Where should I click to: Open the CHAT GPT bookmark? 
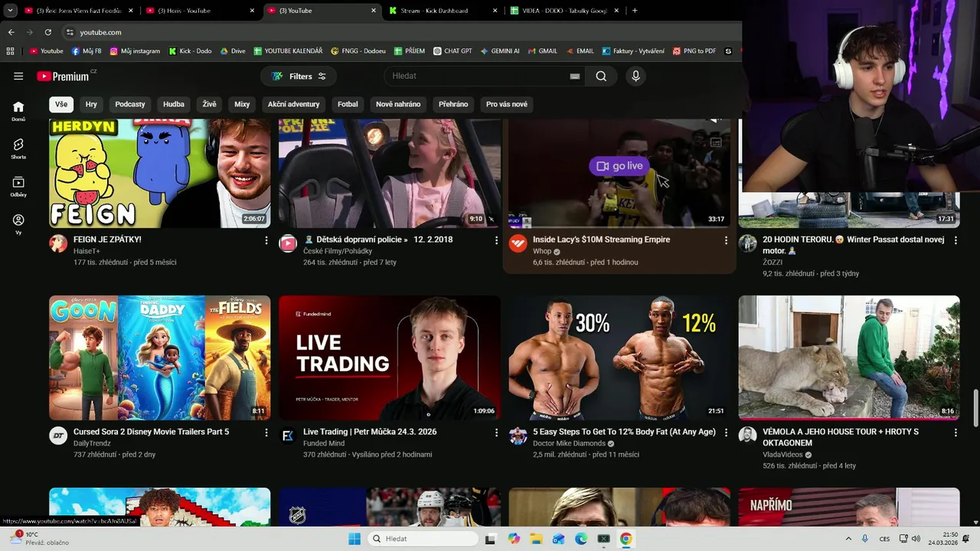point(452,51)
